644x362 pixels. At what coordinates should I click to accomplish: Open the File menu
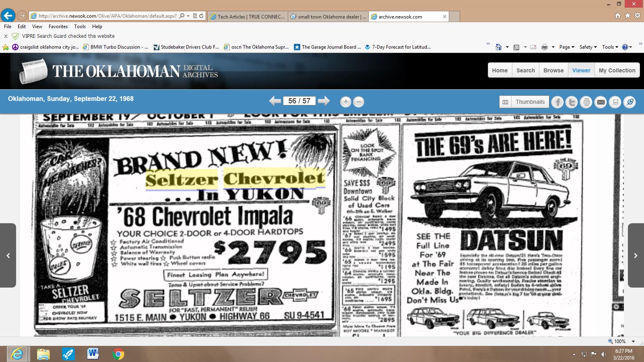click(8, 27)
